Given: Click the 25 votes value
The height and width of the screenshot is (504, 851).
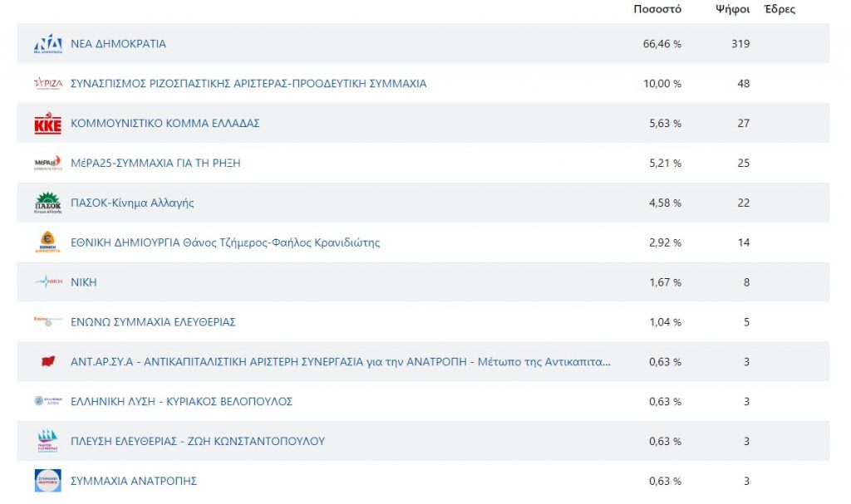Looking at the screenshot, I should (744, 163).
